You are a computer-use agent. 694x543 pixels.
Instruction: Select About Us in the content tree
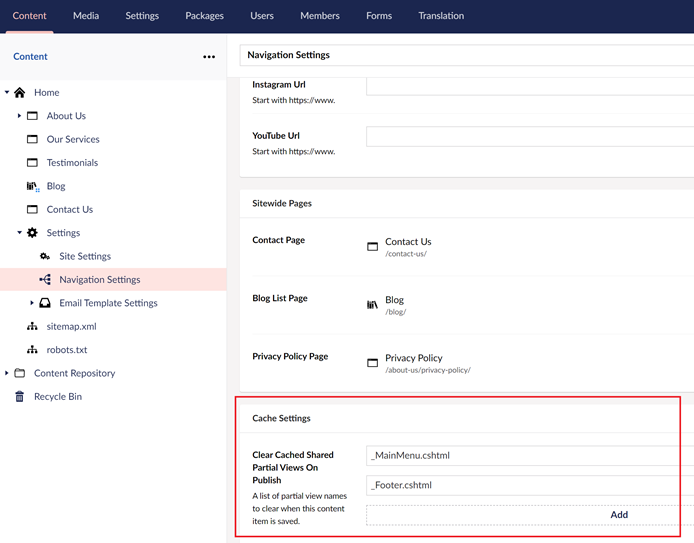pyautogui.click(x=66, y=116)
